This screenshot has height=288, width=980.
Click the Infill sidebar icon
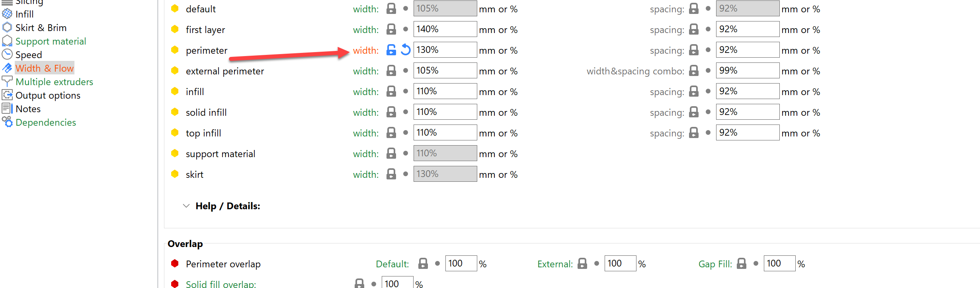tap(6, 14)
